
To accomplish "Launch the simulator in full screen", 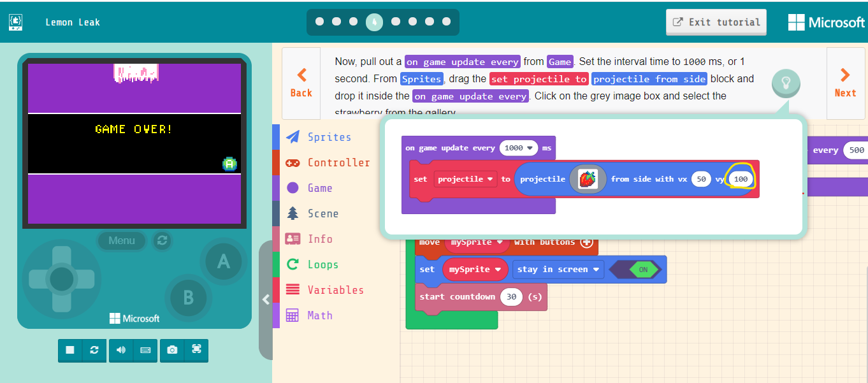I will tap(196, 350).
